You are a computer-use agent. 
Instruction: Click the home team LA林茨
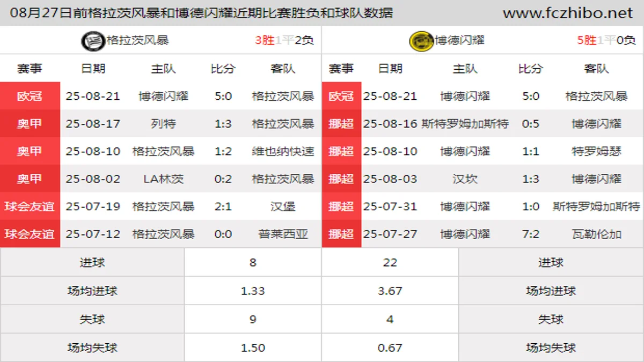(x=163, y=179)
